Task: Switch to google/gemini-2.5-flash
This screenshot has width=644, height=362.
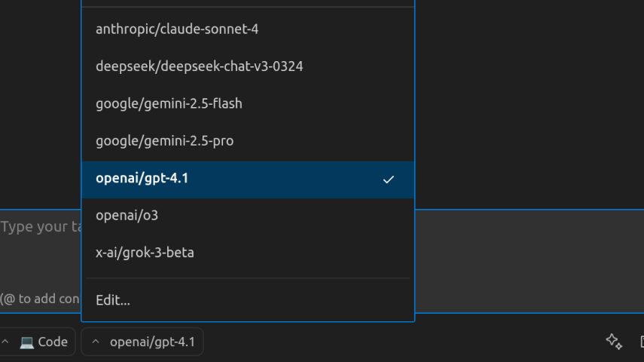Action: point(248,103)
